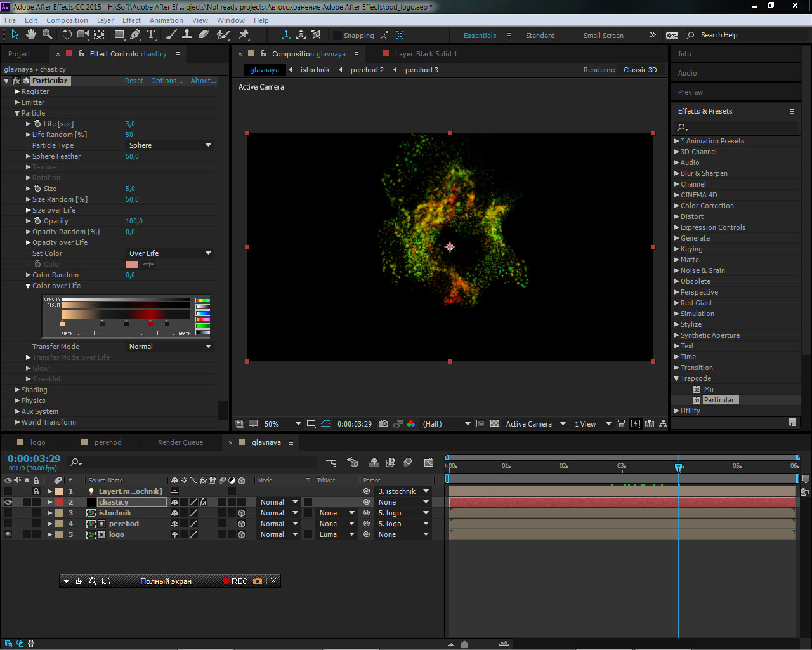The height and width of the screenshot is (650, 812).
Task: Select the Eraser tool
Action: (x=203, y=35)
